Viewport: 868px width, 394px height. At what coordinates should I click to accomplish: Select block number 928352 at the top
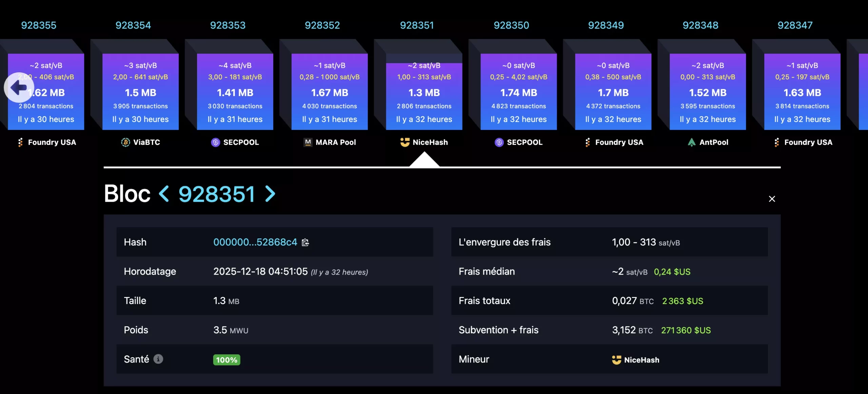tap(322, 25)
